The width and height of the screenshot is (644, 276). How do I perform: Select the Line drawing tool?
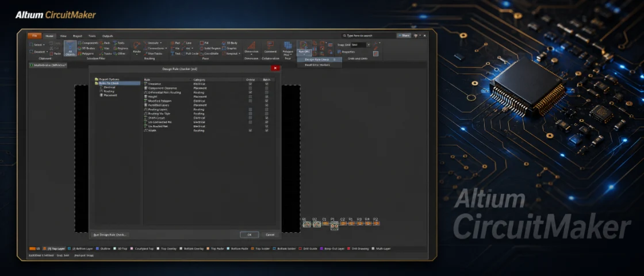tap(187, 43)
